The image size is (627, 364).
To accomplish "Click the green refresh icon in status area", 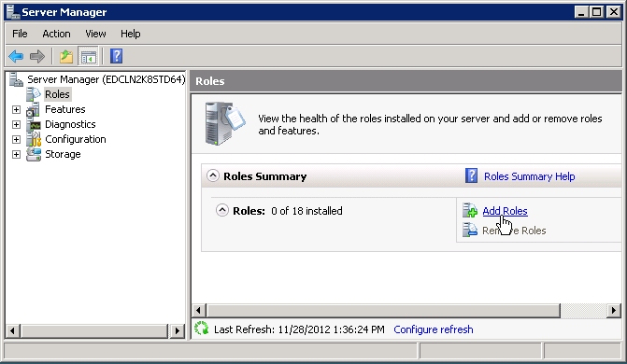I will (x=202, y=329).
